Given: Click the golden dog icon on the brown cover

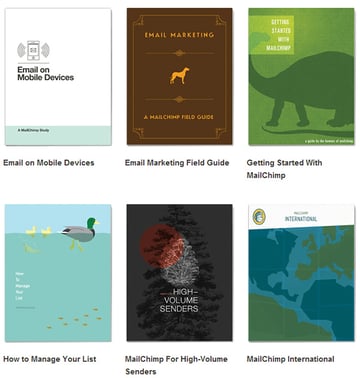Looking at the screenshot, I should 179,76.
